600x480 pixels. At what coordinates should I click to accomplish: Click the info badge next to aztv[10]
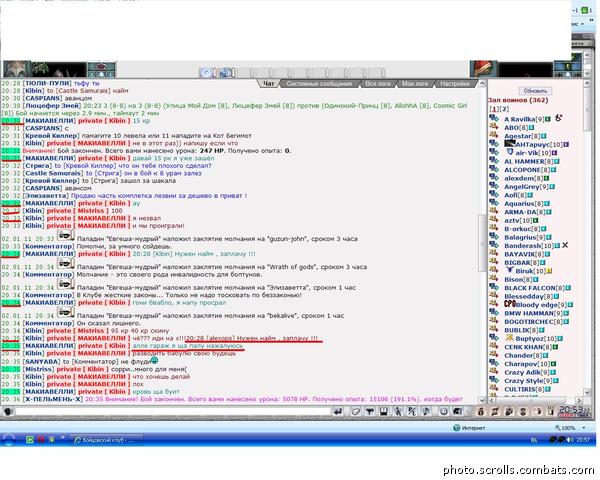535,220
